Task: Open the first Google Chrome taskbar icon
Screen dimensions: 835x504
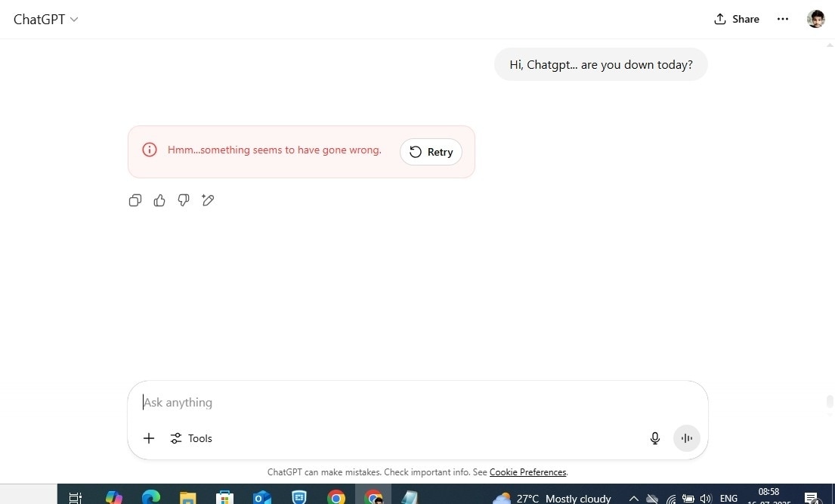Action: pos(336,498)
